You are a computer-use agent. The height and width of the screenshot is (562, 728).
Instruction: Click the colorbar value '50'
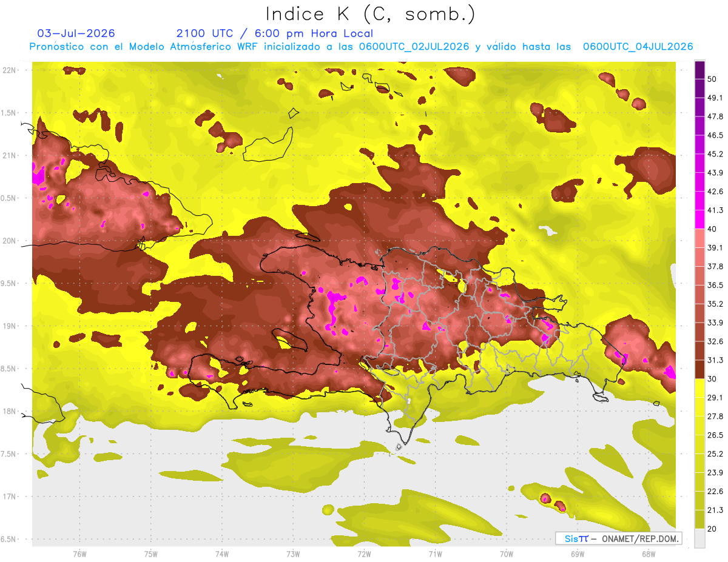click(x=713, y=79)
